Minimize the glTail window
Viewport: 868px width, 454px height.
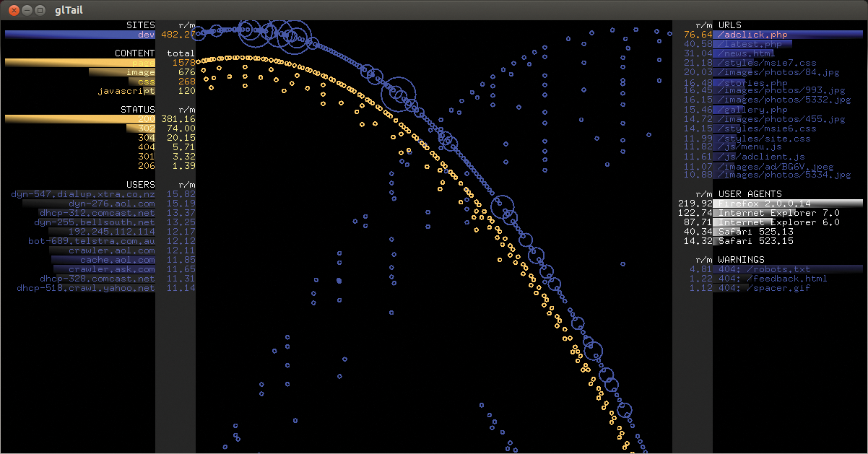pyautogui.click(x=26, y=10)
